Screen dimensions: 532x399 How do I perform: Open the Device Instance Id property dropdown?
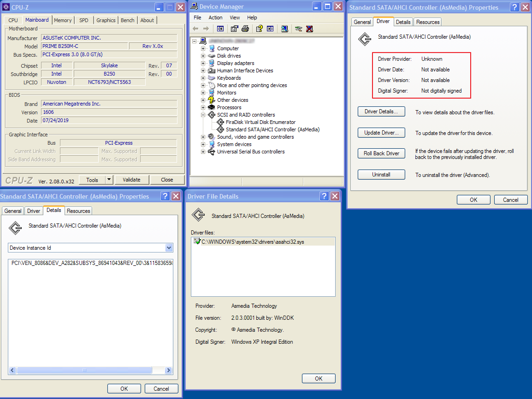(x=169, y=248)
